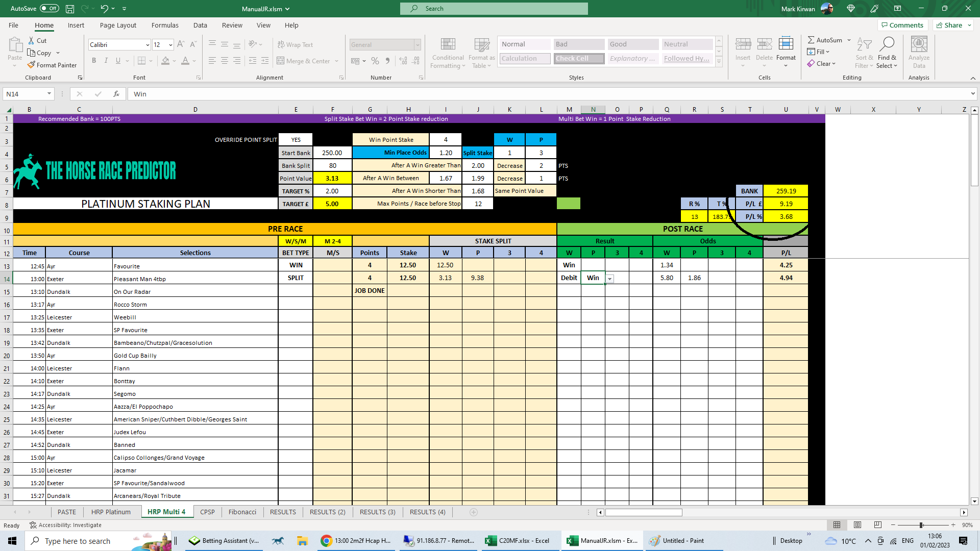
Task: Click the Clear button in Editing
Action: (x=821, y=64)
